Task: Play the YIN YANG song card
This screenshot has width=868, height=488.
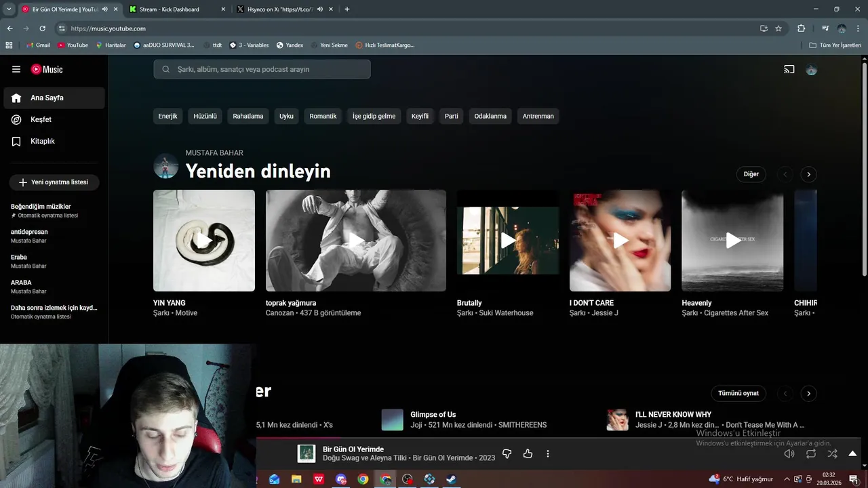Action: point(204,241)
